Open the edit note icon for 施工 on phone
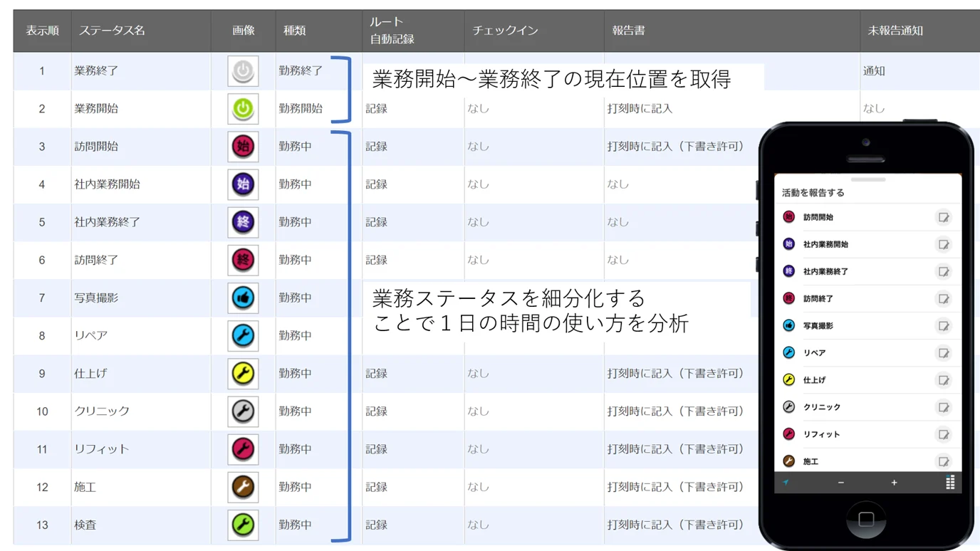The image size is (980, 551). click(x=944, y=461)
